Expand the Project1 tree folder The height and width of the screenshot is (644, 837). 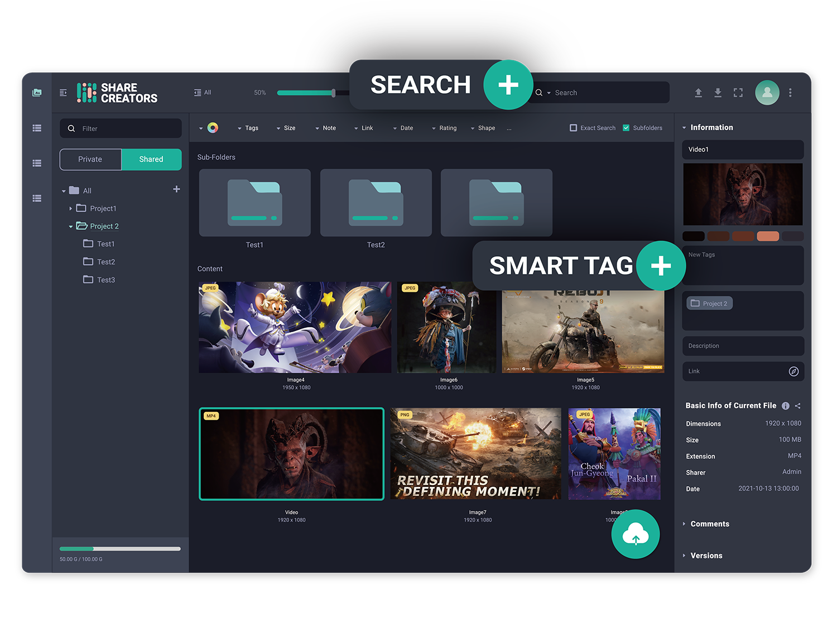coord(70,209)
